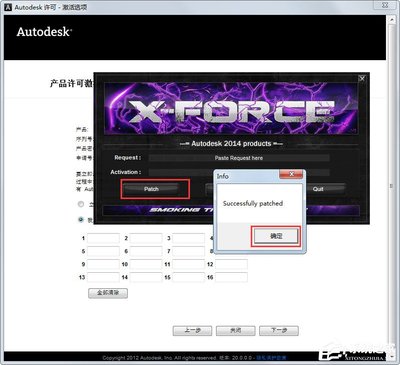
Task: Confirm the Info dialog with 确定
Action: [x=276, y=236]
